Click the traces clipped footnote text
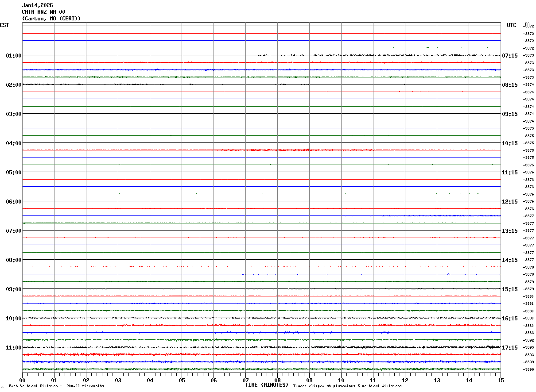The image size is (536, 392). (x=347, y=386)
